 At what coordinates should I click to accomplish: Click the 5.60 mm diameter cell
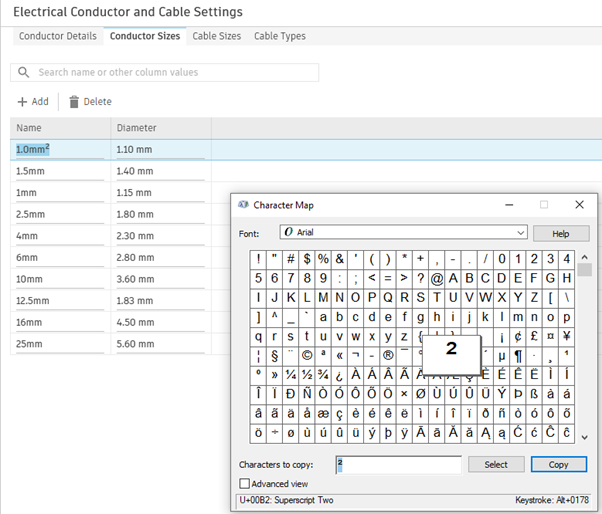coord(161,344)
